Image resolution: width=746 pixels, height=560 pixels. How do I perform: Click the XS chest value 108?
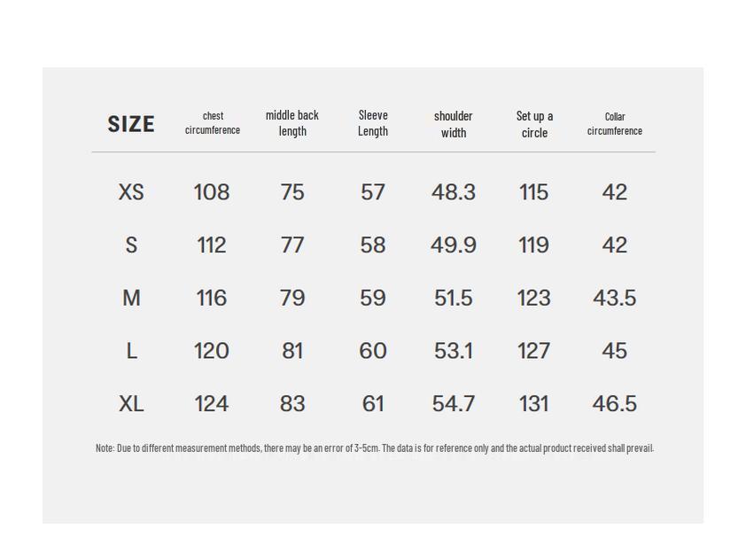tap(212, 192)
